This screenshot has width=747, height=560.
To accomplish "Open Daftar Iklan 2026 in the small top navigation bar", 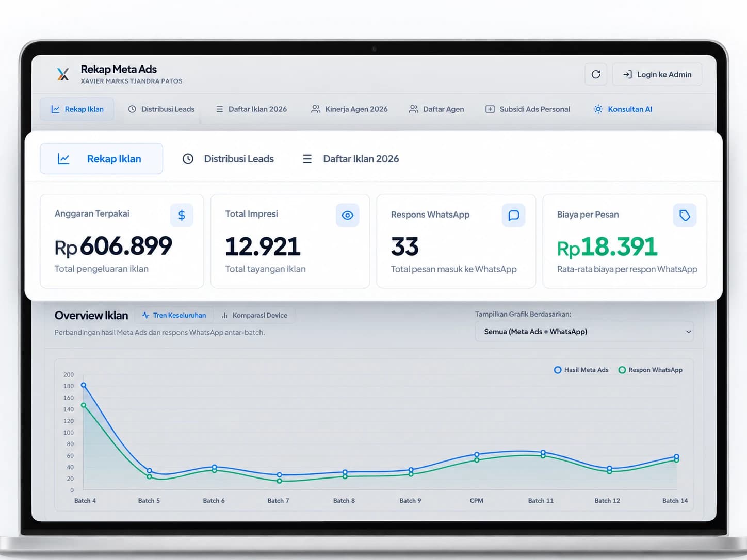I will click(x=251, y=109).
